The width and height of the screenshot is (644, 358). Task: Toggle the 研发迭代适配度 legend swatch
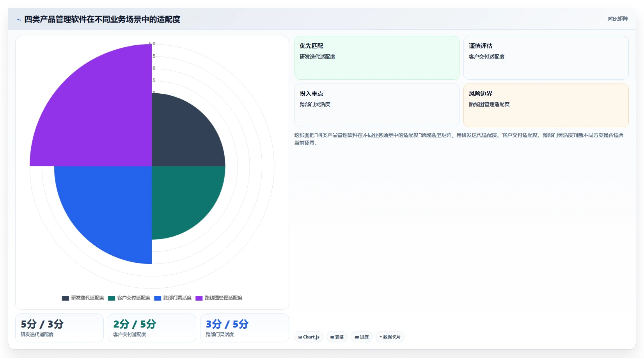click(65, 298)
